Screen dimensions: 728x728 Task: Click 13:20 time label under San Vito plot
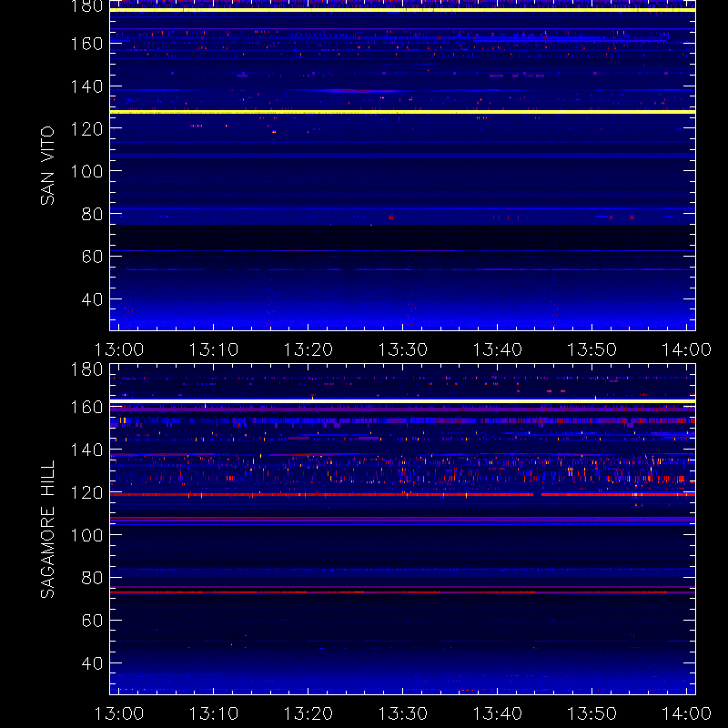pyautogui.click(x=308, y=349)
